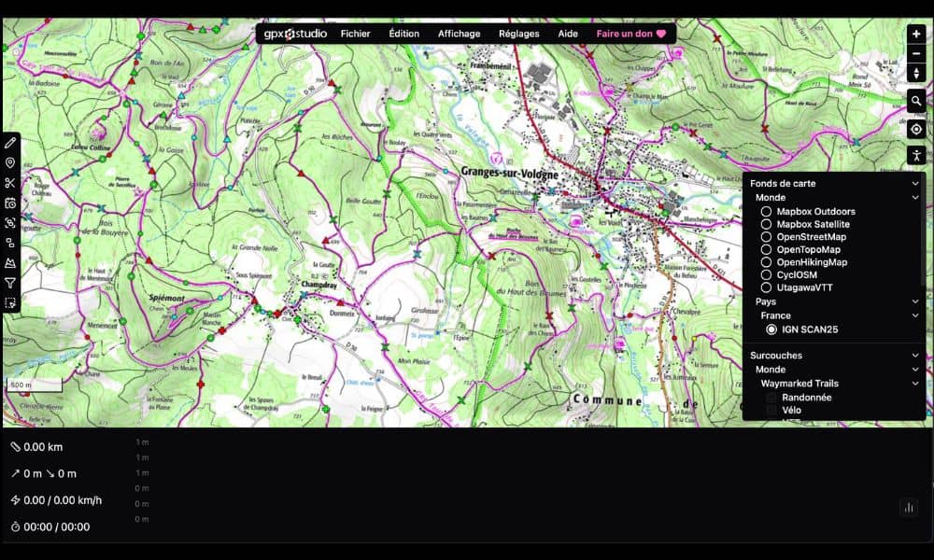Open the street view pedestrian icon
Viewport: 934px width, 560px height.
tap(916, 156)
